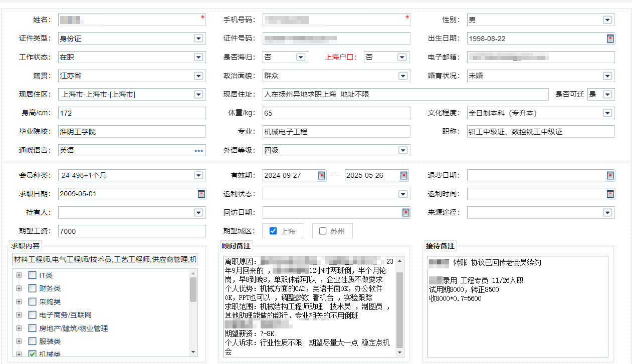
Task: Expand the IT类 tree node
Action: 19,275
